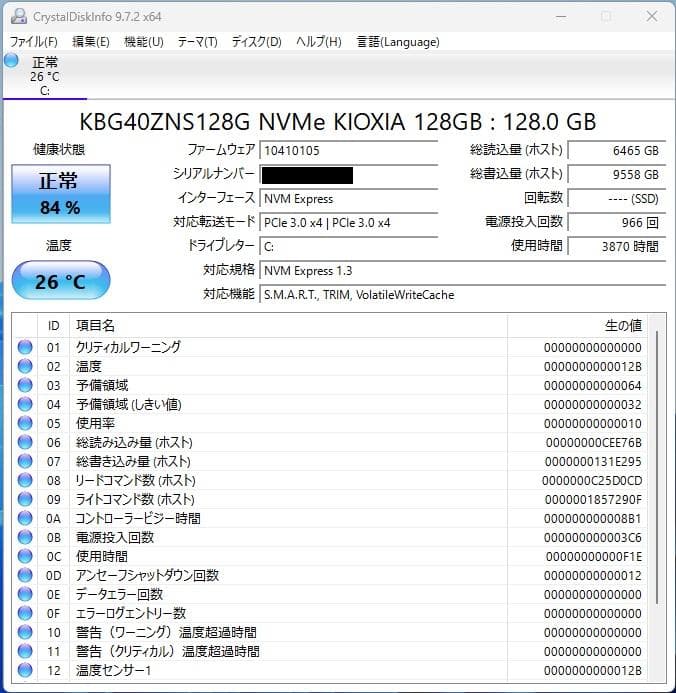
Task: Click status orb for 06 総読み込み量 row
Action: tap(25, 442)
